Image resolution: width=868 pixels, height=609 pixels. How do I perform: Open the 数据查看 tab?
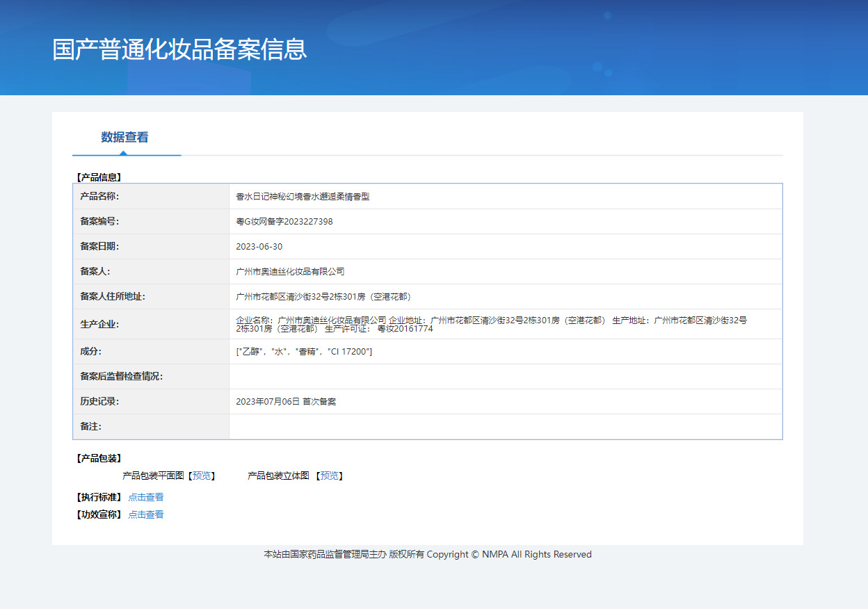(x=124, y=137)
